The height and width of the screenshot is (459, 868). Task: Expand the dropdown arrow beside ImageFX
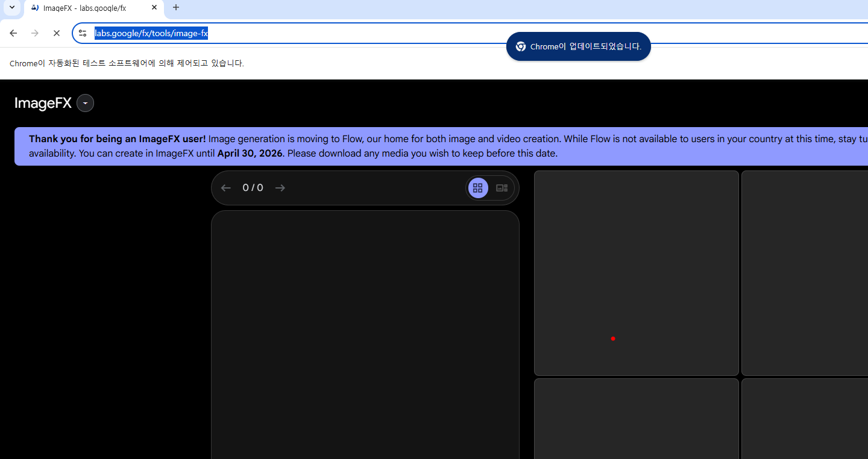[x=86, y=104]
